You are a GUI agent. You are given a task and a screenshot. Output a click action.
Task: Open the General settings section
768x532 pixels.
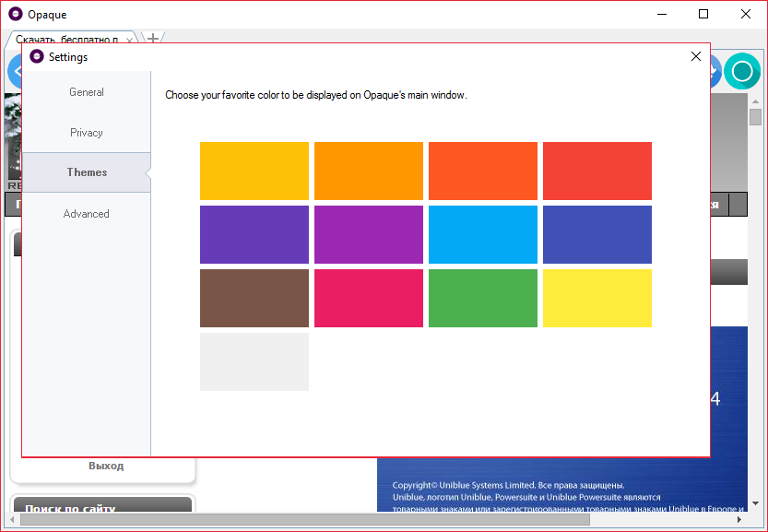[87, 92]
